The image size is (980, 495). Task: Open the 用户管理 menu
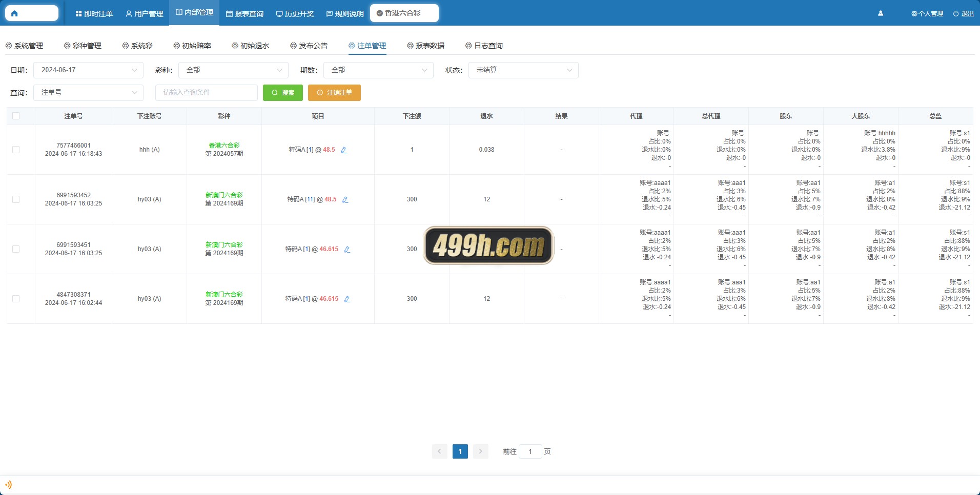[x=145, y=14]
